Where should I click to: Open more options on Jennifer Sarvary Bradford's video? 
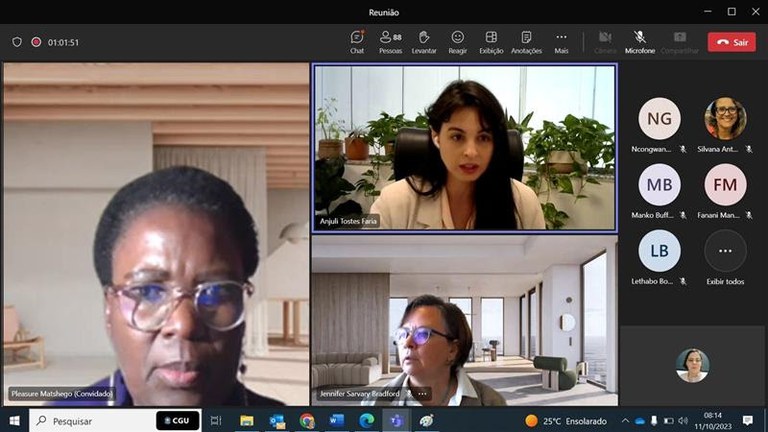(x=422, y=394)
